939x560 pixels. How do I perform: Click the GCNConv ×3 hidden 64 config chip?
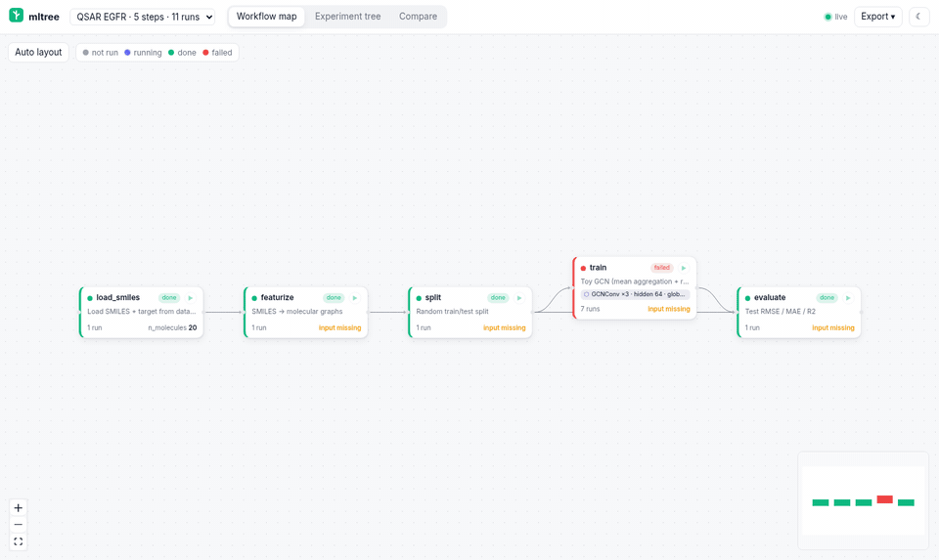635,294
